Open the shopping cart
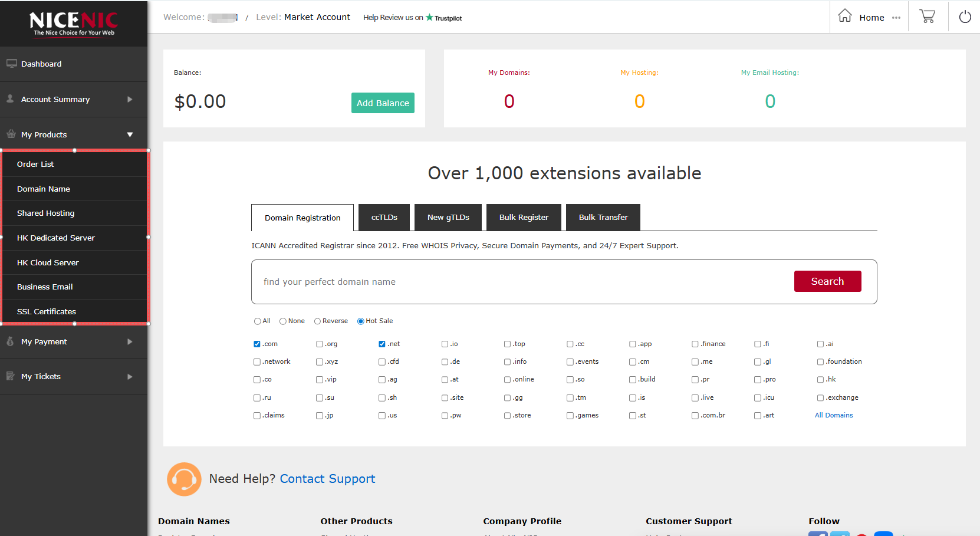Image resolution: width=980 pixels, height=536 pixels. point(927,16)
